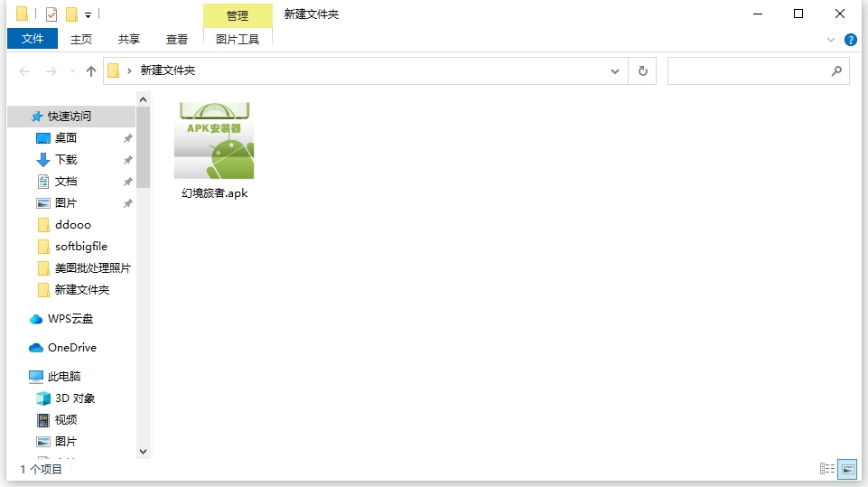Minimize the 新建文件夹 window
This screenshot has height=487, width=868.
pyautogui.click(x=758, y=14)
